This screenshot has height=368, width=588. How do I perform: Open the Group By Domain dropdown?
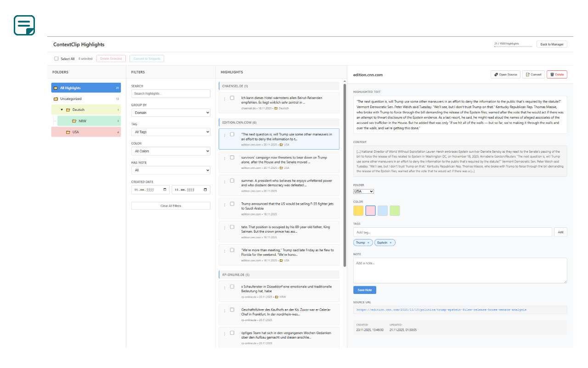click(x=170, y=112)
